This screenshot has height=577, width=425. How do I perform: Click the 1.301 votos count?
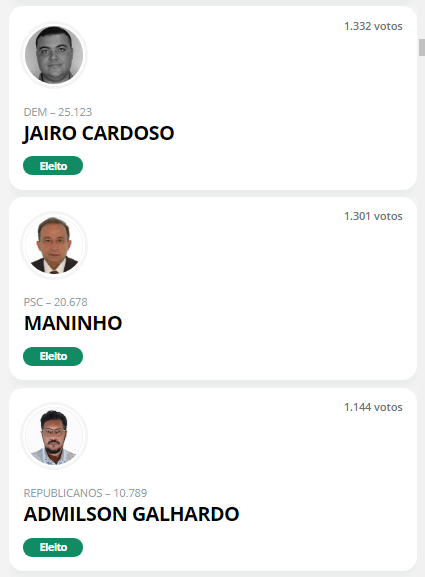click(373, 216)
